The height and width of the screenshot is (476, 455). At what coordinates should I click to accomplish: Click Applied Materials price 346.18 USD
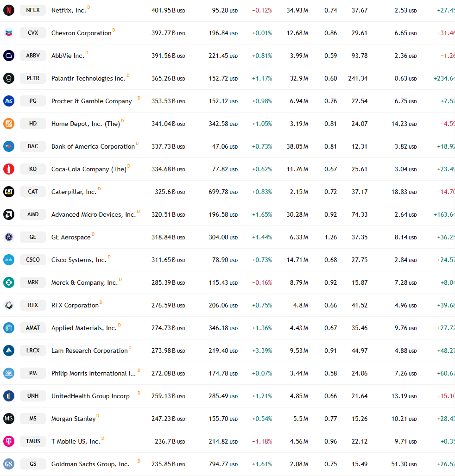[223, 328]
